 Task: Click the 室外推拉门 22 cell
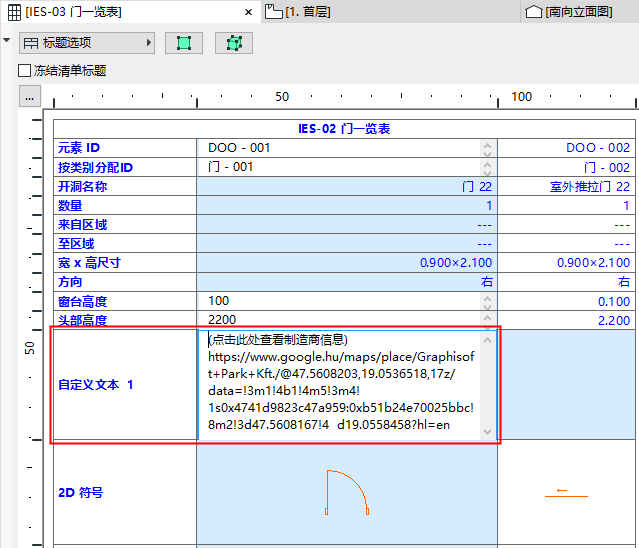(566, 186)
